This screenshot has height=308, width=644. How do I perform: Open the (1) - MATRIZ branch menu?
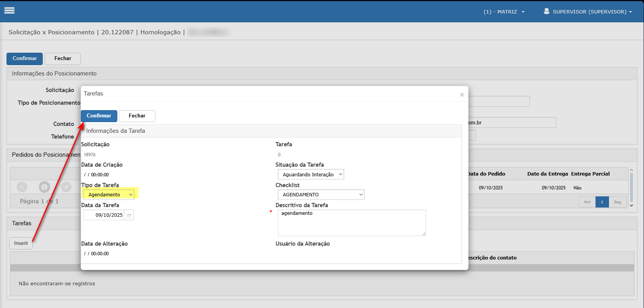click(x=504, y=12)
